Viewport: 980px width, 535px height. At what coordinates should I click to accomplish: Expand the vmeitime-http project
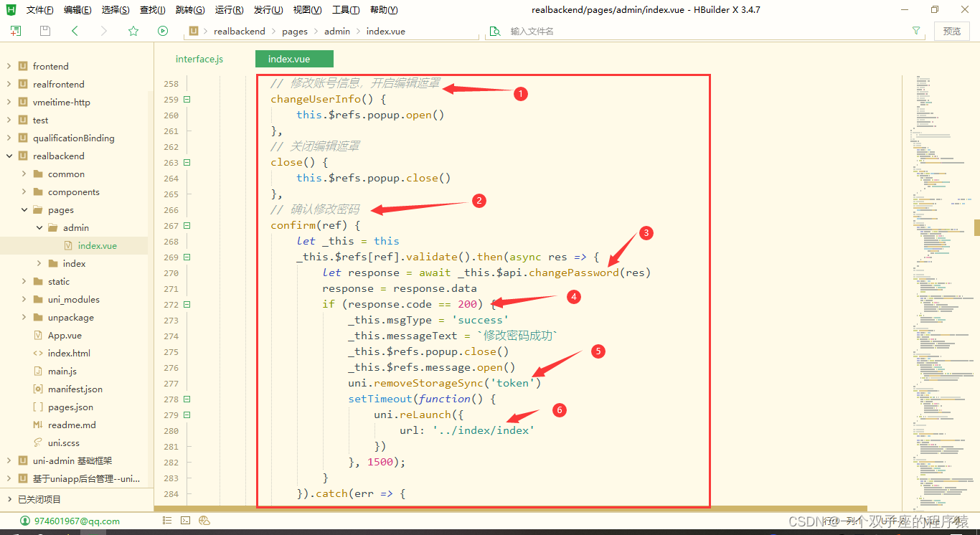tap(9, 102)
